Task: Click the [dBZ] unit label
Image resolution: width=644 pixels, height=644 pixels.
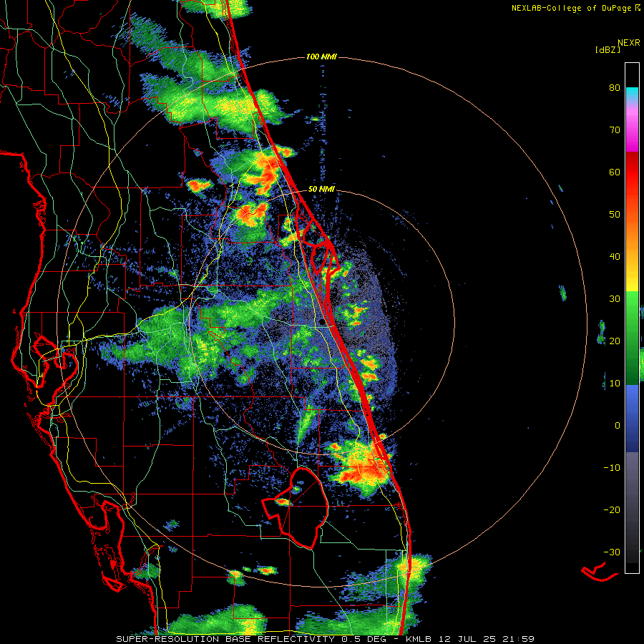Action: point(608,49)
